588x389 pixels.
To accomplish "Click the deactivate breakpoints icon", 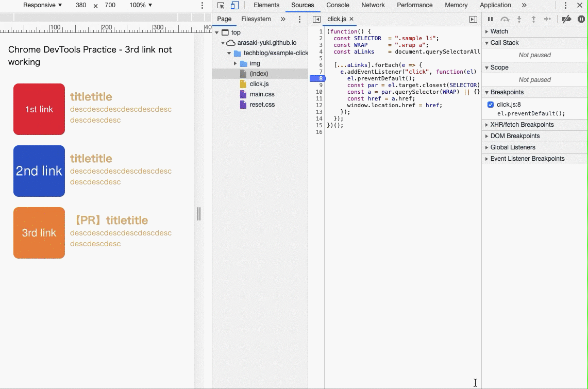I will [x=566, y=19].
